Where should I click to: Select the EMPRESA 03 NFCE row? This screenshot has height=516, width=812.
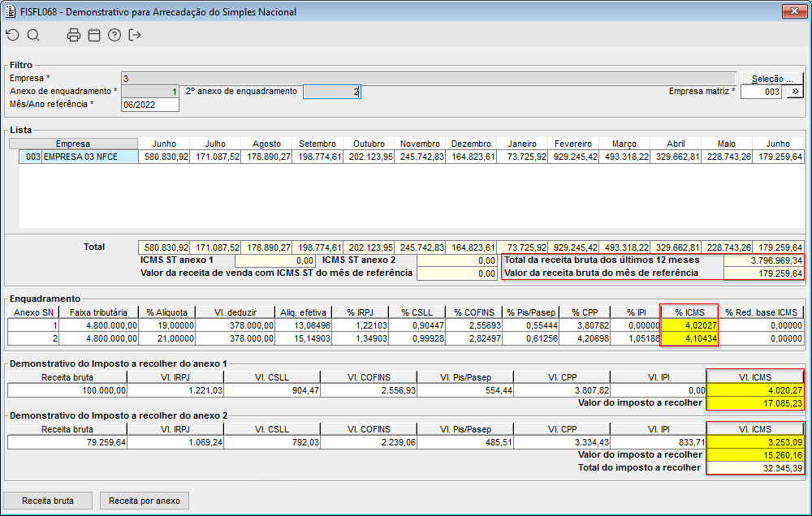tap(78, 157)
